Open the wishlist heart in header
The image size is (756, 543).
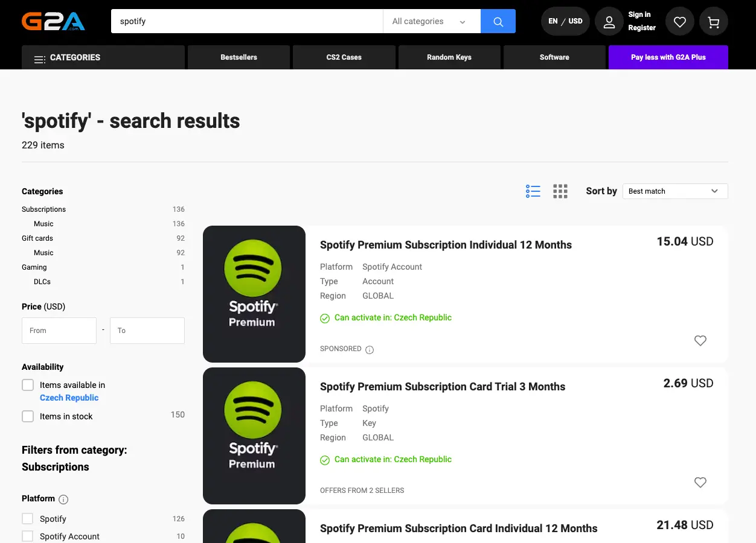[x=680, y=22]
